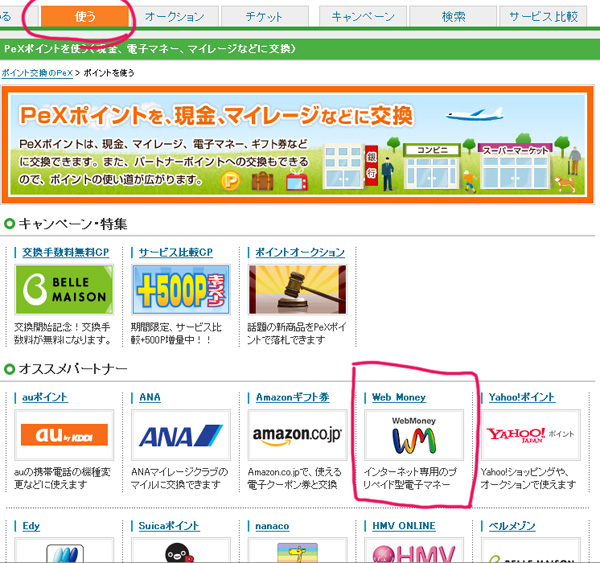
Task: Open the ANA link
Action: point(150,397)
